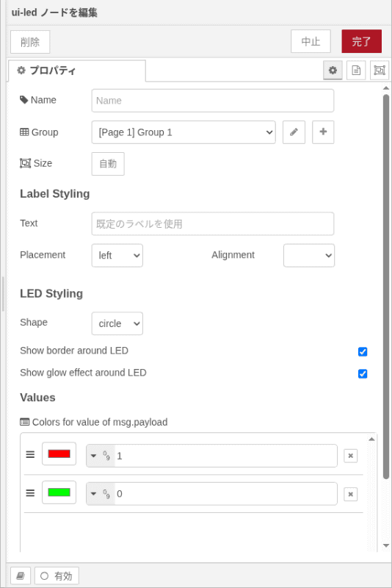This screenshot has height=588, width=392.
Task: Open the Group dropdown [Page 1] Group 1
Action: (x=184, y=132)
